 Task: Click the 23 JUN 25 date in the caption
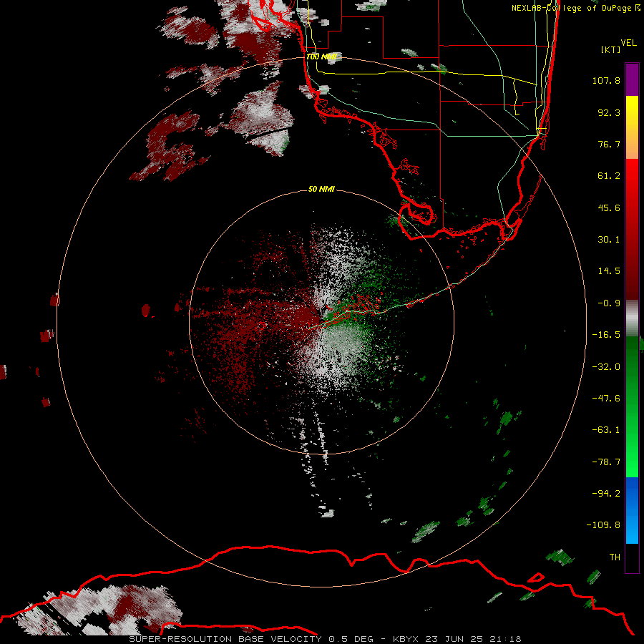tap(456, 639)
